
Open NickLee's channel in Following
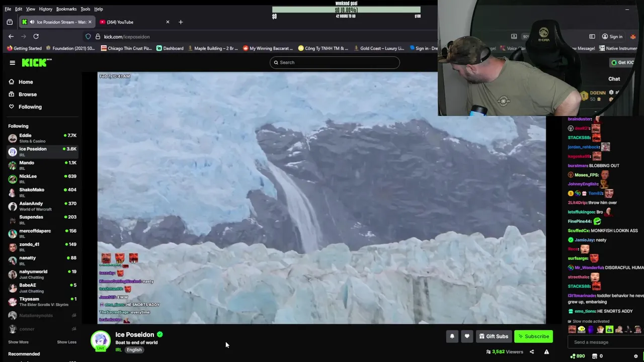(42, 178)
